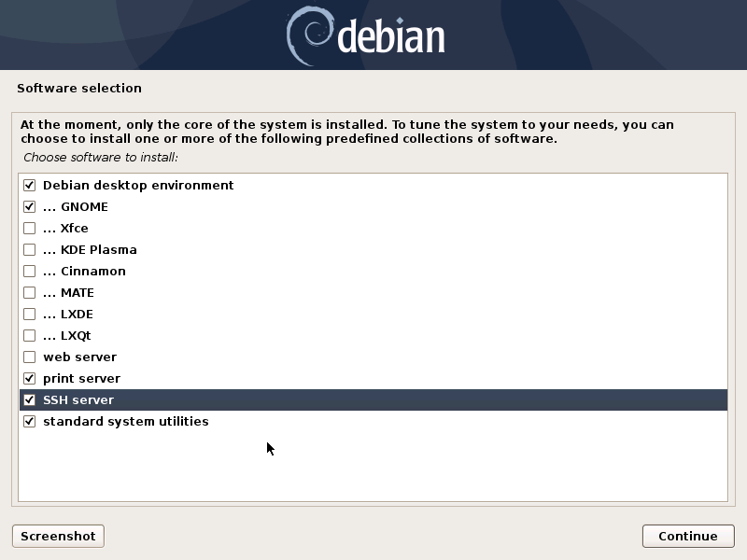The image size is (747, 560).
Task: Enable the LXDE checkbox
Action: click(x=30, y=314)
